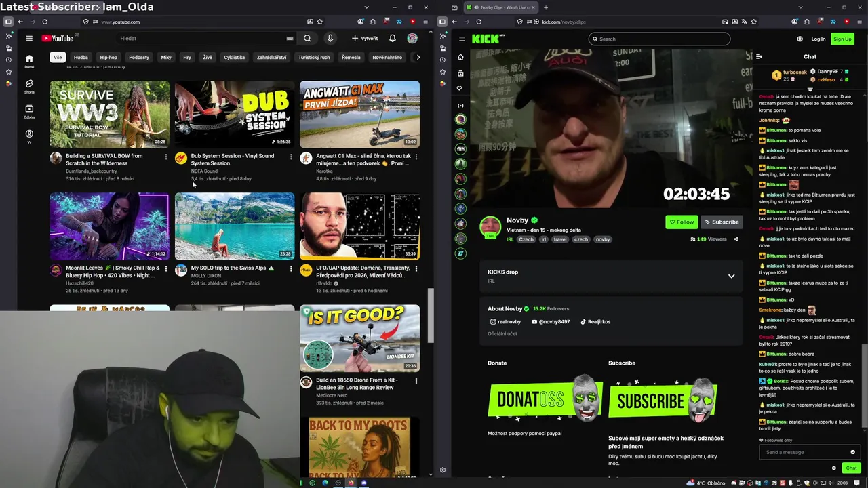
Task: Open Novby's Instagram realnovby link
Action: pyautogui.click(x=505, y=322)
